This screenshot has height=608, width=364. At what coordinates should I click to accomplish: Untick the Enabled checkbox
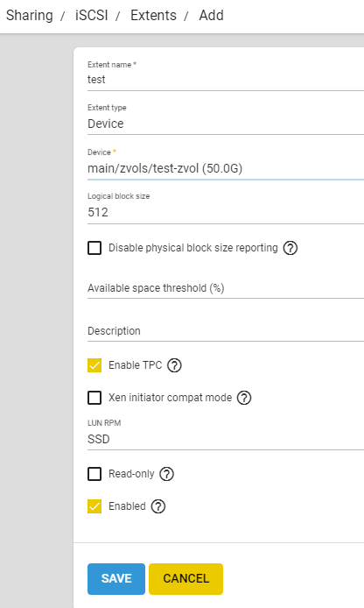click(x=94, y=506)
